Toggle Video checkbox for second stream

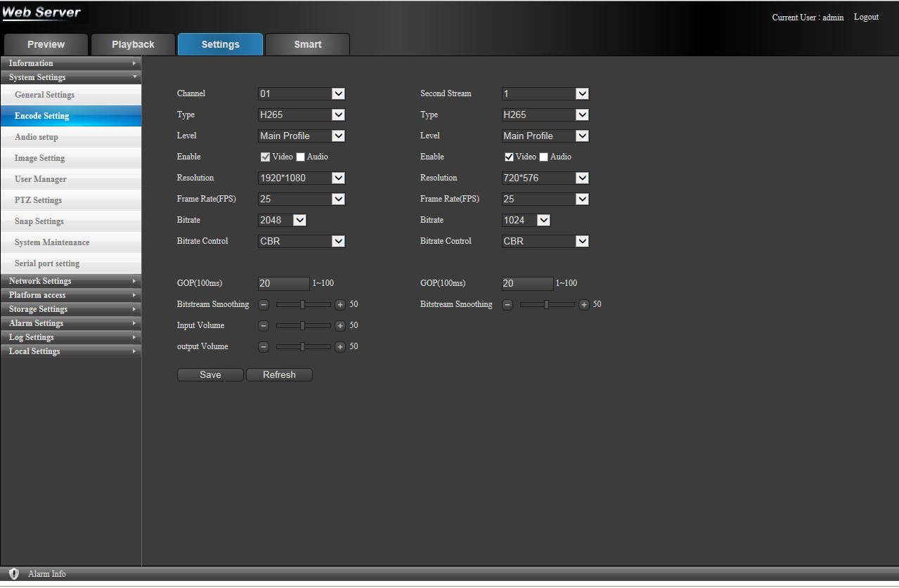509,157
